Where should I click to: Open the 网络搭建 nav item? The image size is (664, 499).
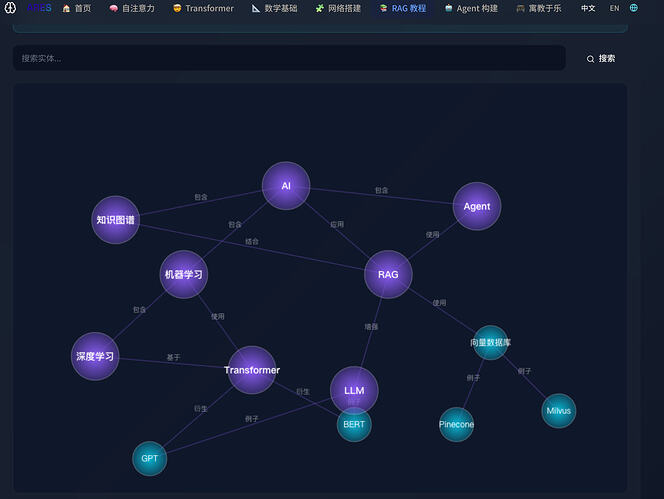[x=338, y=8]
